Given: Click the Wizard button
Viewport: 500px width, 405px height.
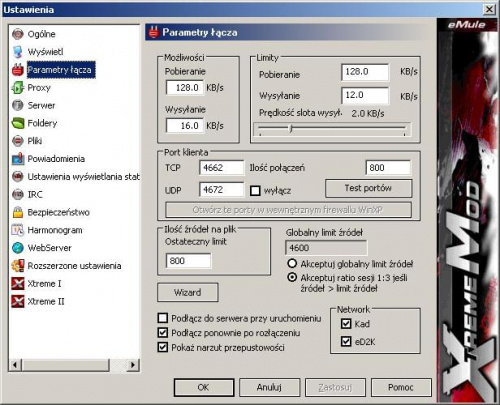Looking at the screenshot, I should pos(188,293).
